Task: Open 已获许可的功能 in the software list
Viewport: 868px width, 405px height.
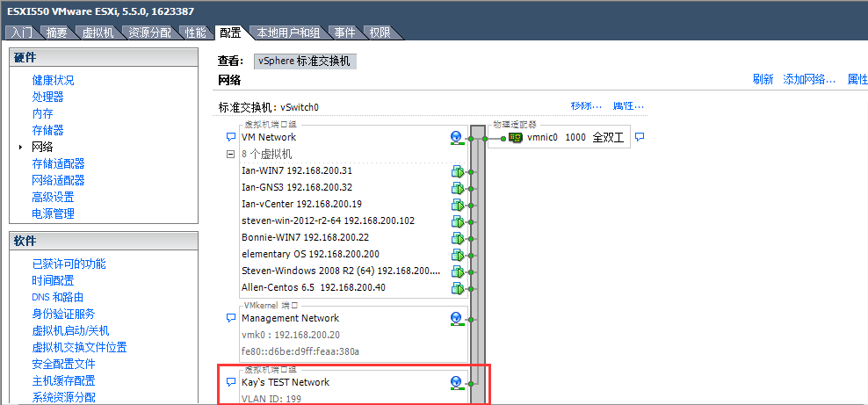Action: click(69, 264)
